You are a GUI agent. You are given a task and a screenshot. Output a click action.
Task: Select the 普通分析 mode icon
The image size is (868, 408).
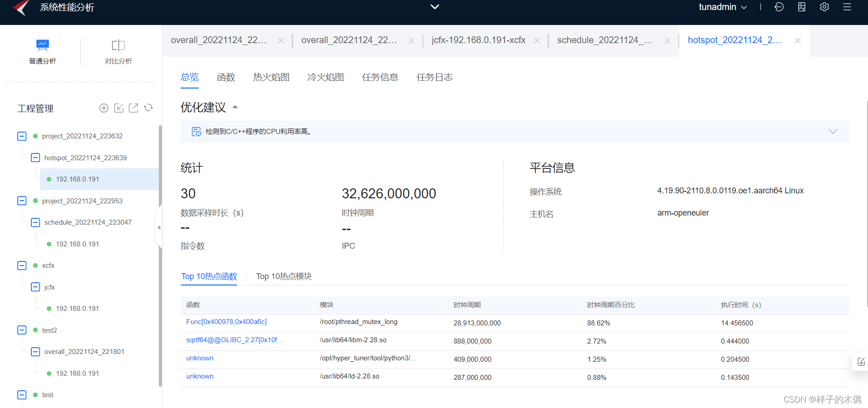[x=42, y=45]
